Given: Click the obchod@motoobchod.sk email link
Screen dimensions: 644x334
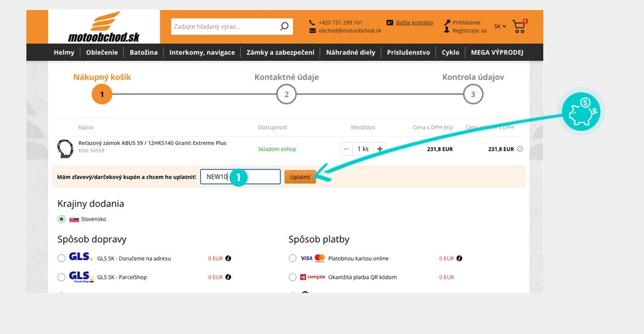Looking at the screenshot, I should (x=350, y=30).
